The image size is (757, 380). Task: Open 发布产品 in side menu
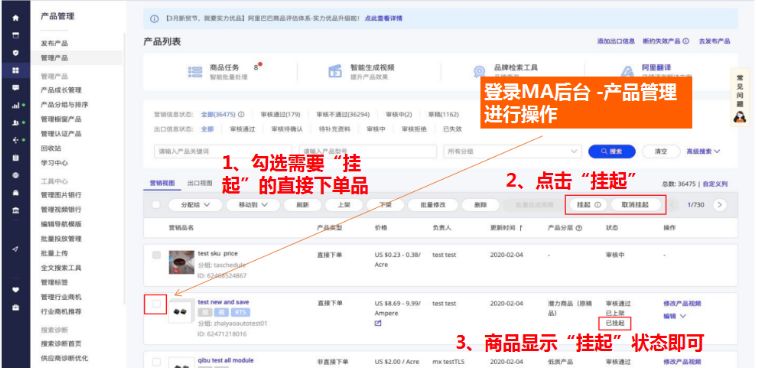[54, 43]
